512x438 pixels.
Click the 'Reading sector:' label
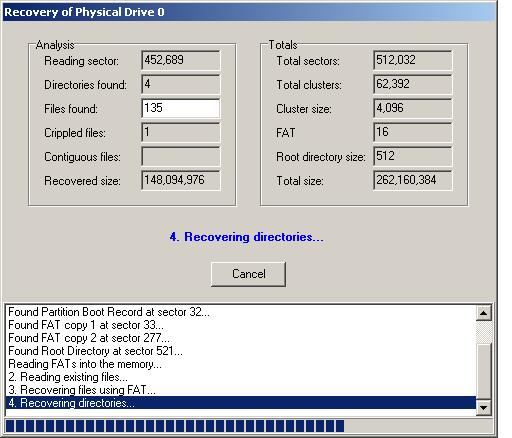pos(81,61)
